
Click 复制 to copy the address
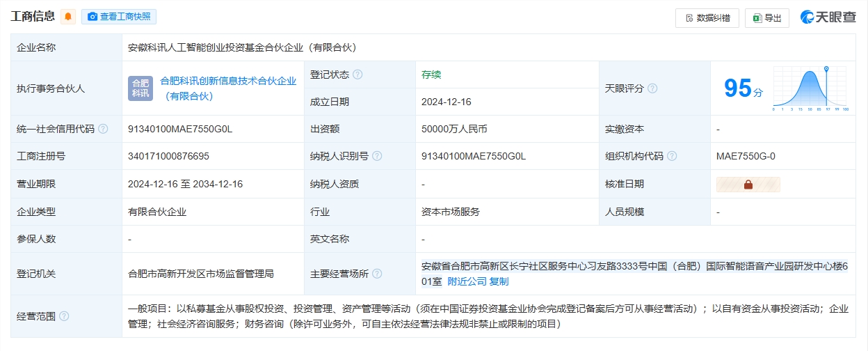[x=499, y=281]
